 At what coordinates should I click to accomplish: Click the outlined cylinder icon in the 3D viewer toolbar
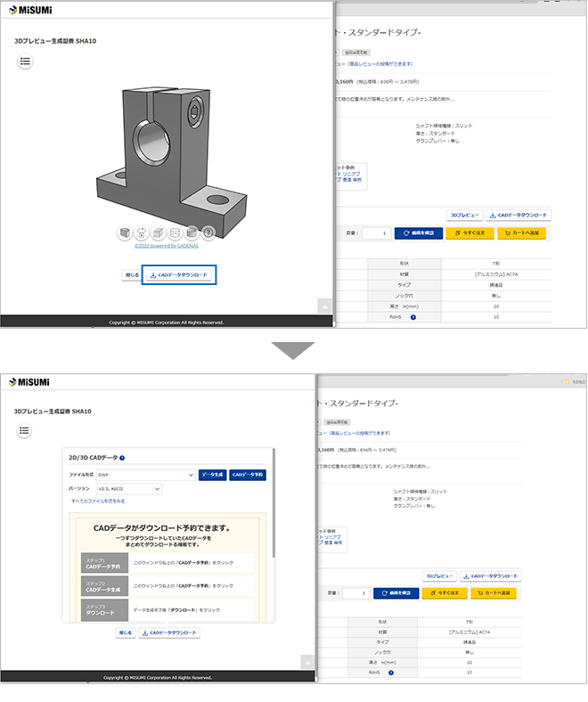[x=176, y=233]
